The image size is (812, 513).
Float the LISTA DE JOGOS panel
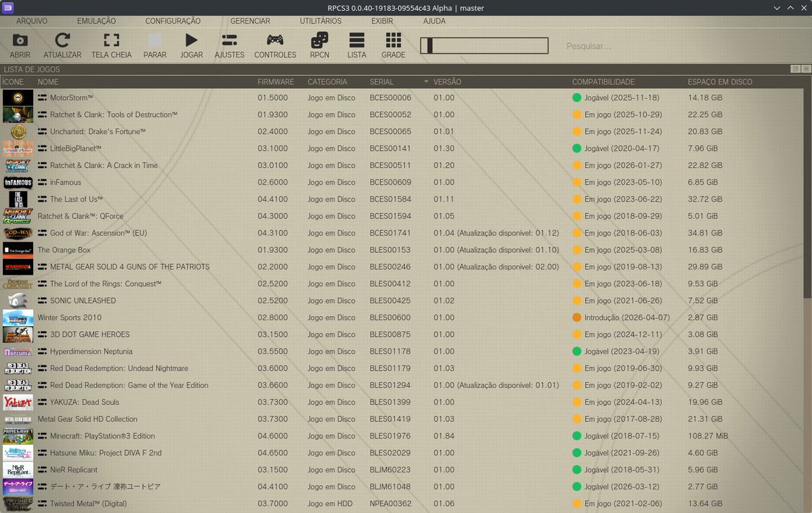tap(796, 69)
